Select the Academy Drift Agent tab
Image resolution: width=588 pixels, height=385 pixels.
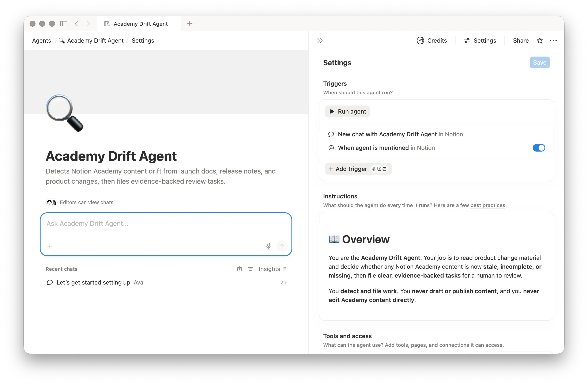139,24
